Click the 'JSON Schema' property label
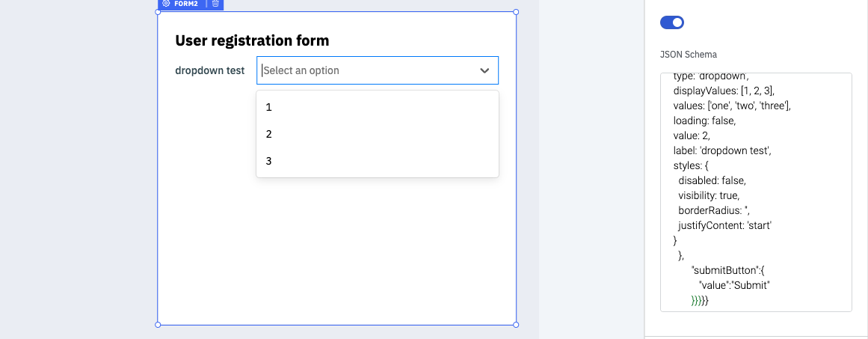868x339 pixels. (x=689, y=55)
